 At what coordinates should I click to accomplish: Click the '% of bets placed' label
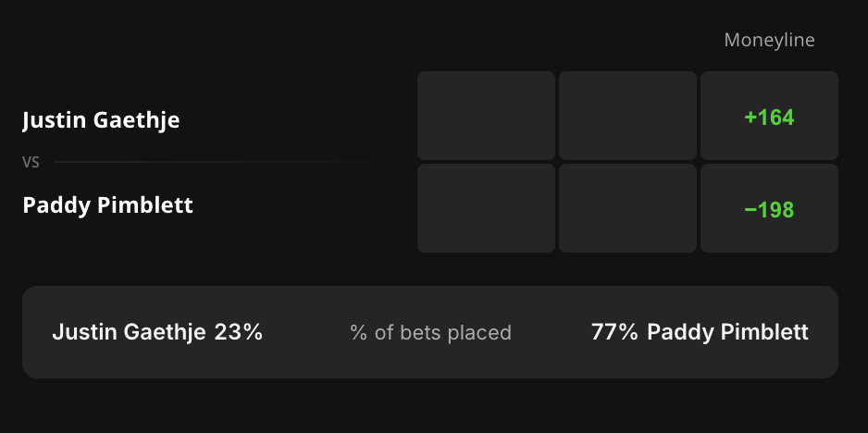coord(430,332)
